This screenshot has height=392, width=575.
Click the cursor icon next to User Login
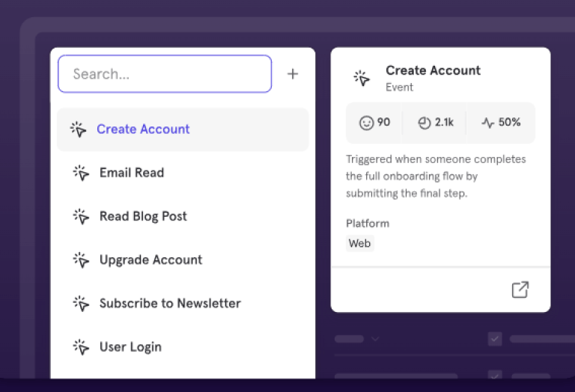click(81, 347)
